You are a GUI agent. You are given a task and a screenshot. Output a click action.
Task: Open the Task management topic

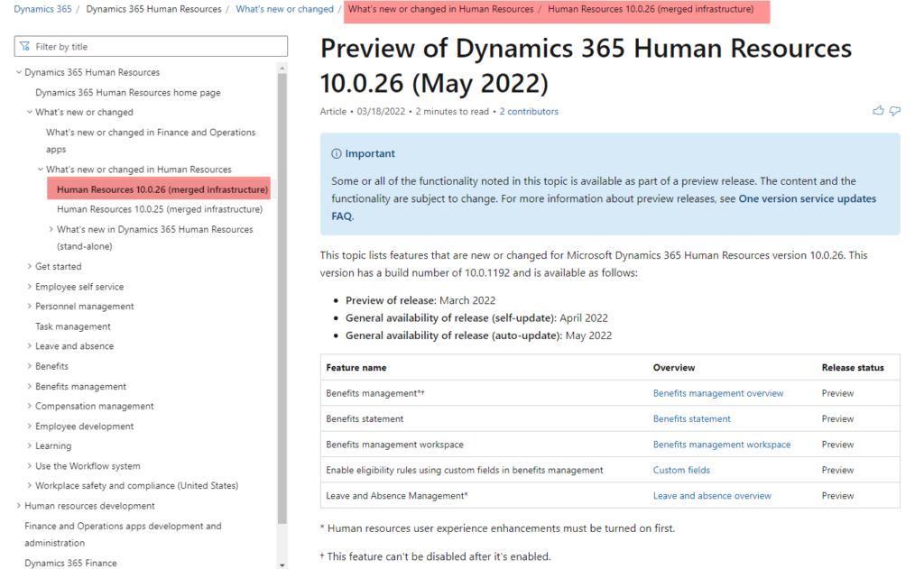73,326
